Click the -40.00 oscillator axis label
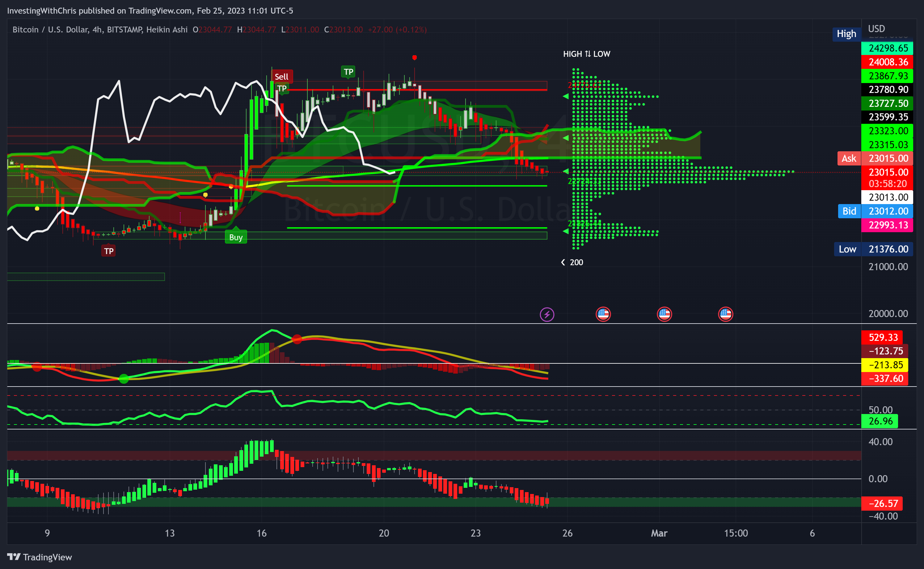This screenshot has height=569, width=924. coord(883,516)
